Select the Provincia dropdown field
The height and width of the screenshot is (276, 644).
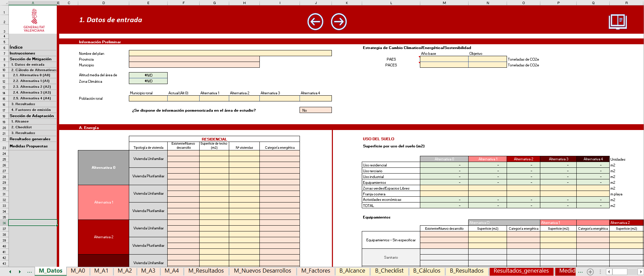point(194,59)
